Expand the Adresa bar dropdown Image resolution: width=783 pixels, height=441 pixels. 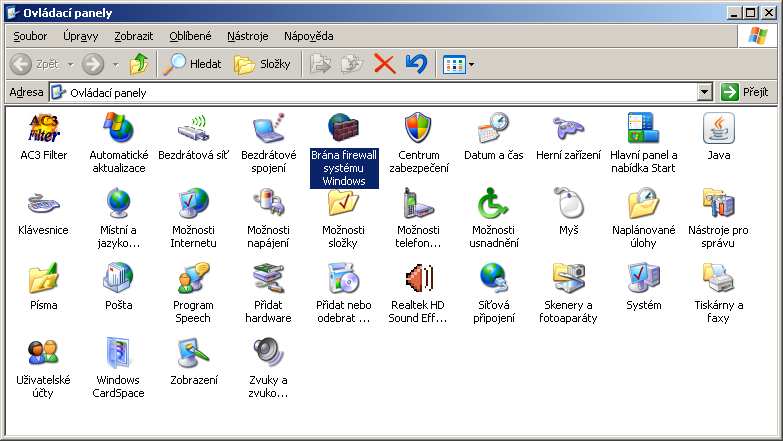[x=704, y=92]
